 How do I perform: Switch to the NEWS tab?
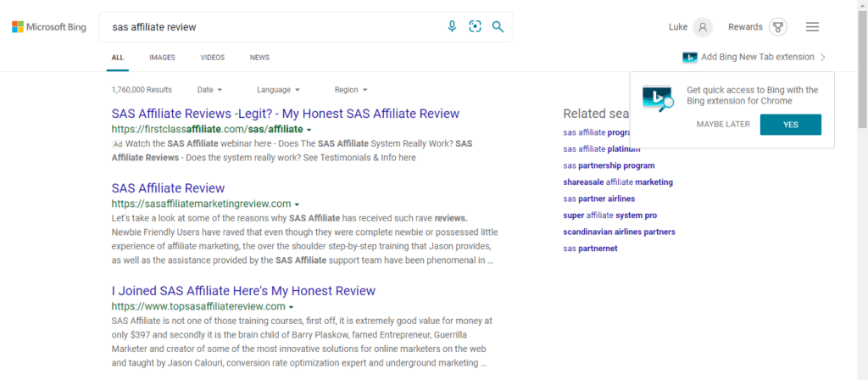[x=259, y=58]
